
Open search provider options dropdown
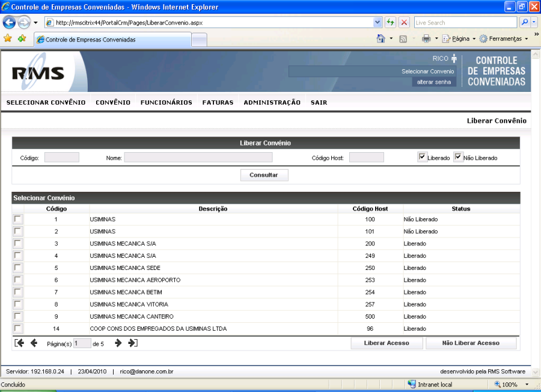[x=534, y=22]
